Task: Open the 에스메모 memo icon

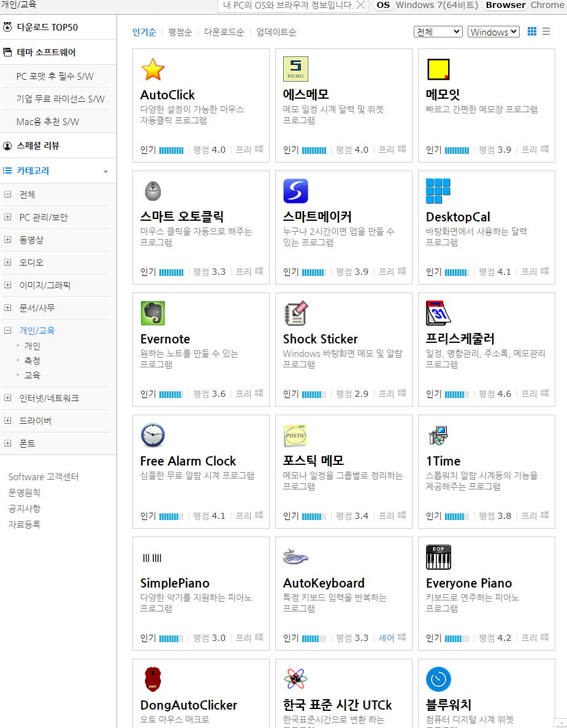Action: coord(295,69)
